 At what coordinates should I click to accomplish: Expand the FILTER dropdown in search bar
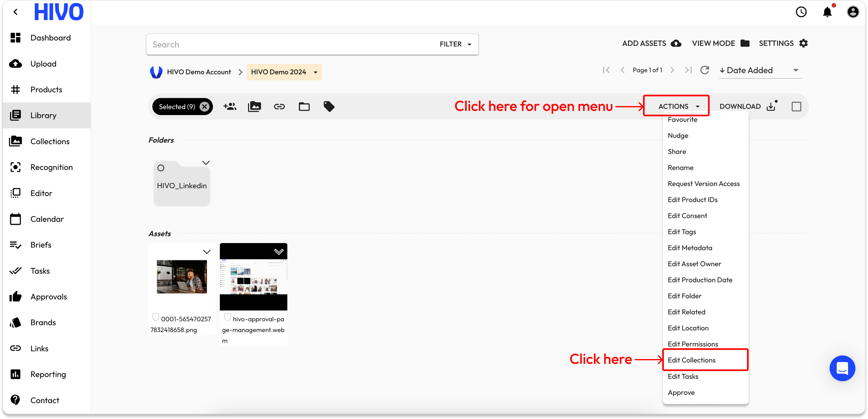pyautogui.click(x=455, y=44)
